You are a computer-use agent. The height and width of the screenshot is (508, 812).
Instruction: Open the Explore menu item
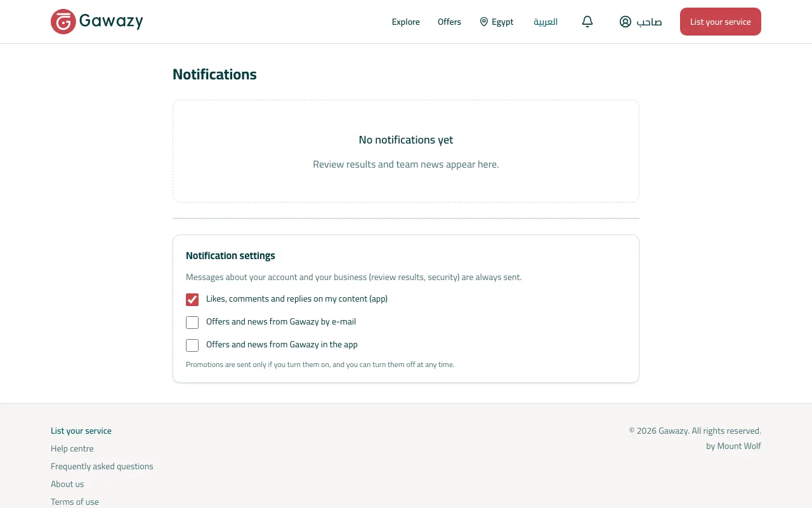[x=406, y=22]
